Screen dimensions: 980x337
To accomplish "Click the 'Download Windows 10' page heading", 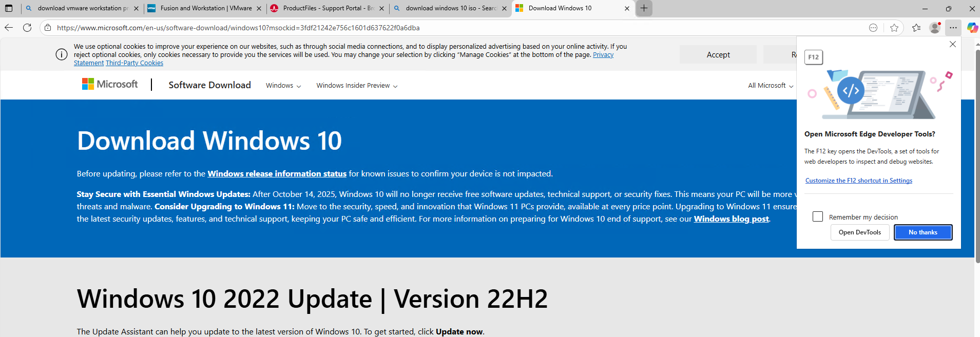I will [209, 141].
